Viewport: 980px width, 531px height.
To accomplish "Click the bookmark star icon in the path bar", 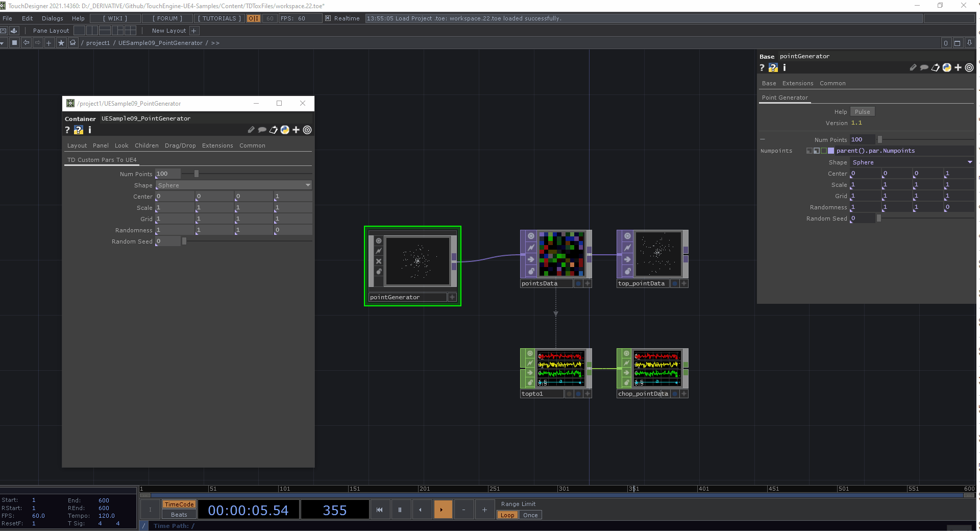I will coord(61,43).
